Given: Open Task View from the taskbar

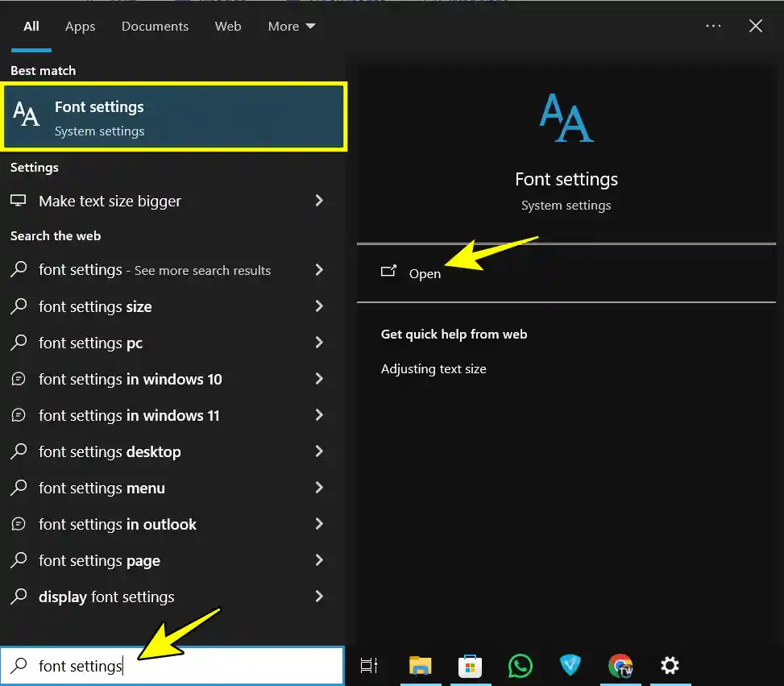Looking at the screenshot, I should pyautogui.click(x=368, y=666).
